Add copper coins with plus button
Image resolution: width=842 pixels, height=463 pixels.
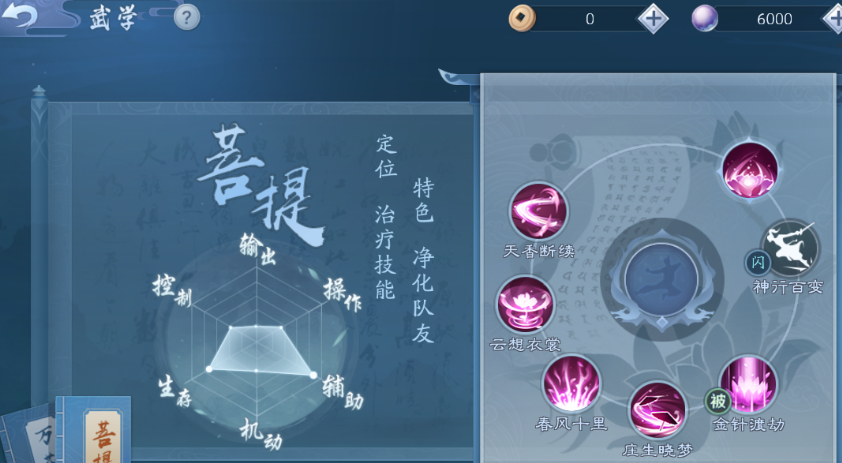(652, 19)
